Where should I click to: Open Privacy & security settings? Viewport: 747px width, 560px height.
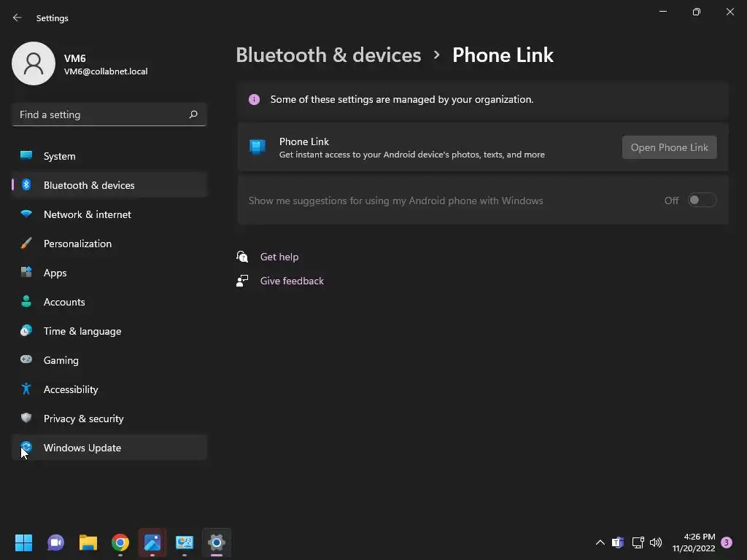pos(109,418)
